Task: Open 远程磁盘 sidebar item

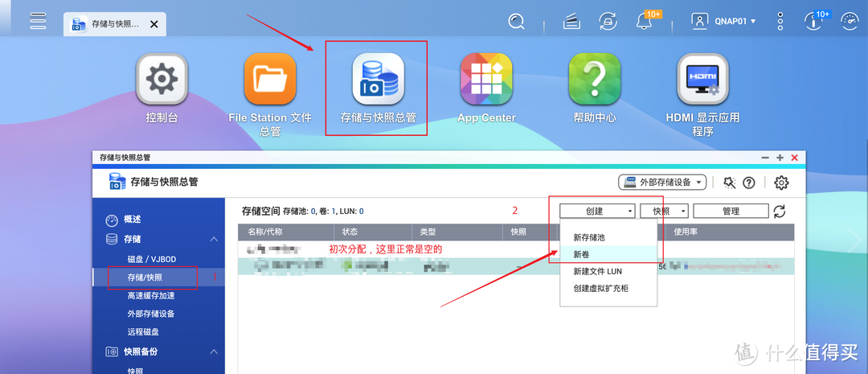Action: (143, 332)
